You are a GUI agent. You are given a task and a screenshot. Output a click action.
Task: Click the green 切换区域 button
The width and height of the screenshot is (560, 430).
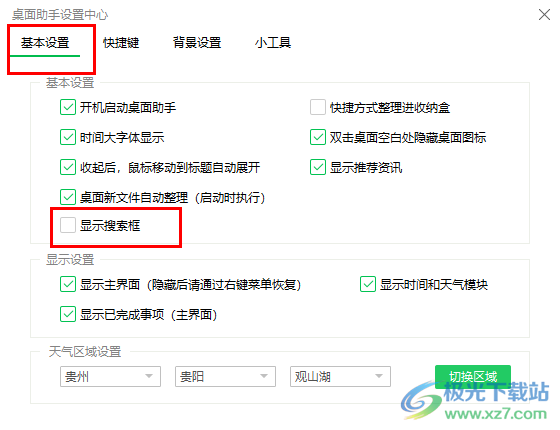pos(473,376)
